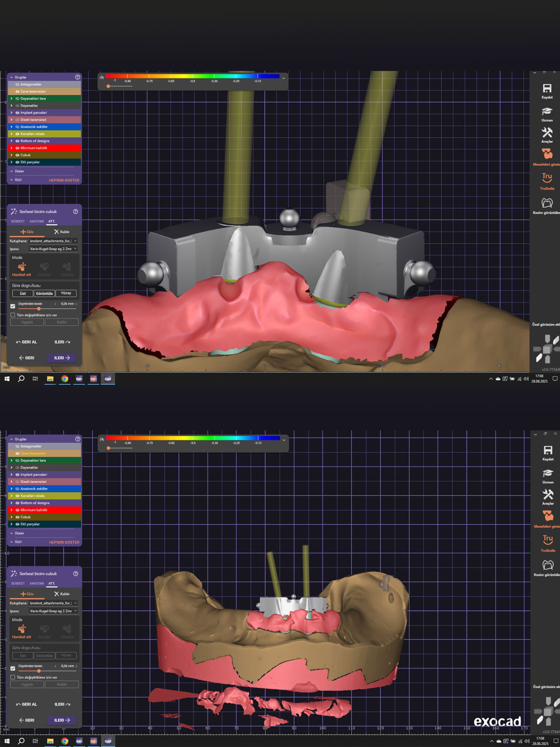The width and height of the screenshot is (560, 747).
Task: Open the Kutuphane library dropdown in the upper panel
Action: (53, 241)
